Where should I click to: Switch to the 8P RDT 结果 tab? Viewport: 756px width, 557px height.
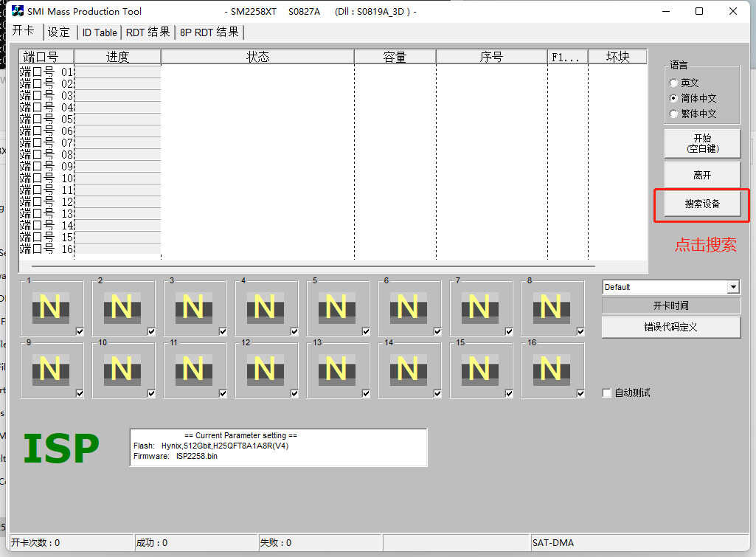pos(209,32)
